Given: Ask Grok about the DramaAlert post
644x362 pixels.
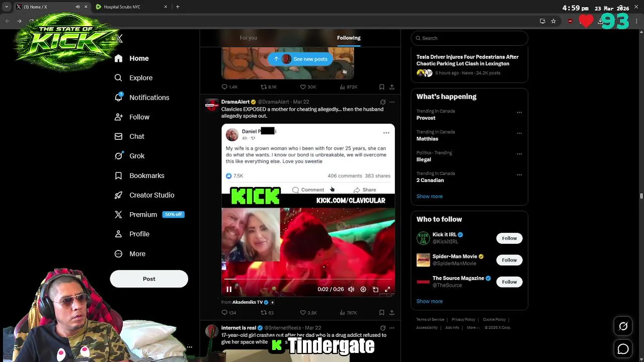Looking at the screenshot, I should pyautogui.click(x=383, y=102).
